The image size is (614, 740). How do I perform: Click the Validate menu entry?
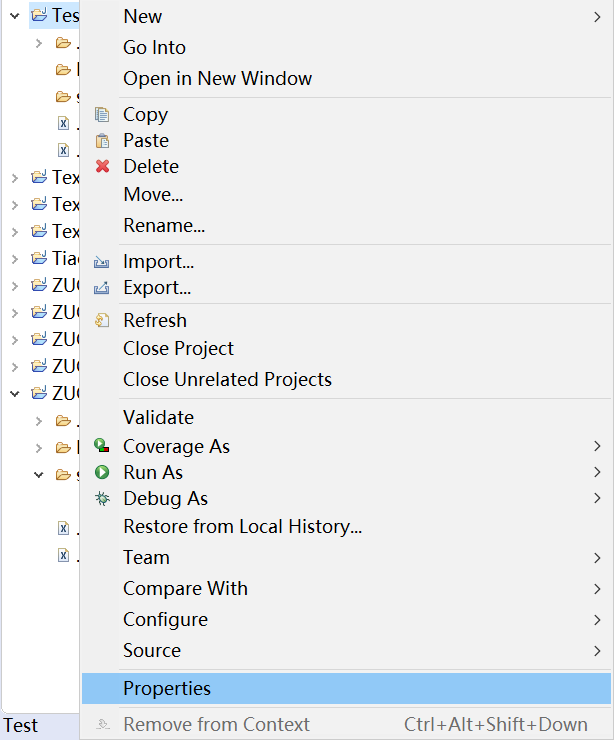[x=158, y=418]
